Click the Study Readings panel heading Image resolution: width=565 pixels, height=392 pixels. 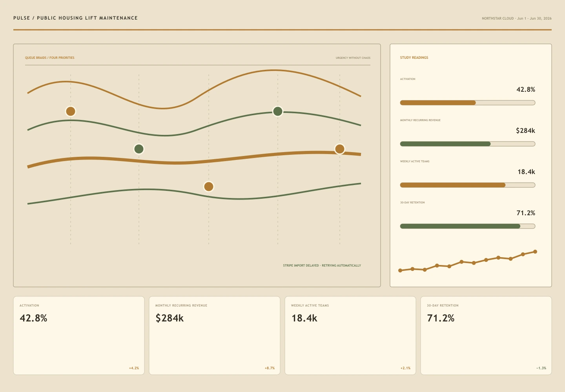(x=414, y=58)
